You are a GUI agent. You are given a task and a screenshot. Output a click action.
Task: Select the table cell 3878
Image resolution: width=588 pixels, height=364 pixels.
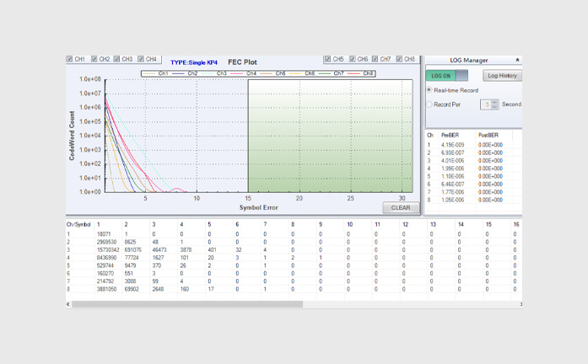[x=186, y=249]
